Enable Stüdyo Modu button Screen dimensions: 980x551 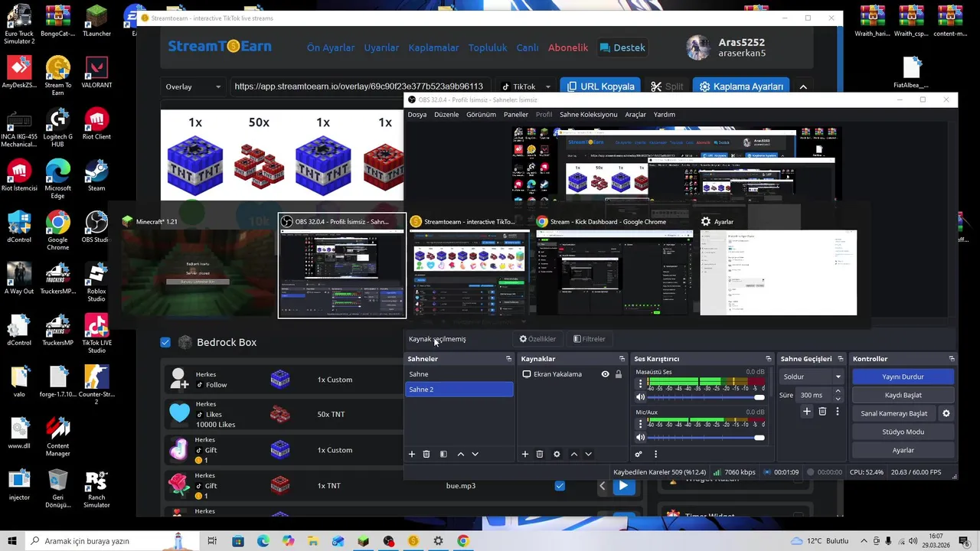pyautogui.click(x=903, y=432)
